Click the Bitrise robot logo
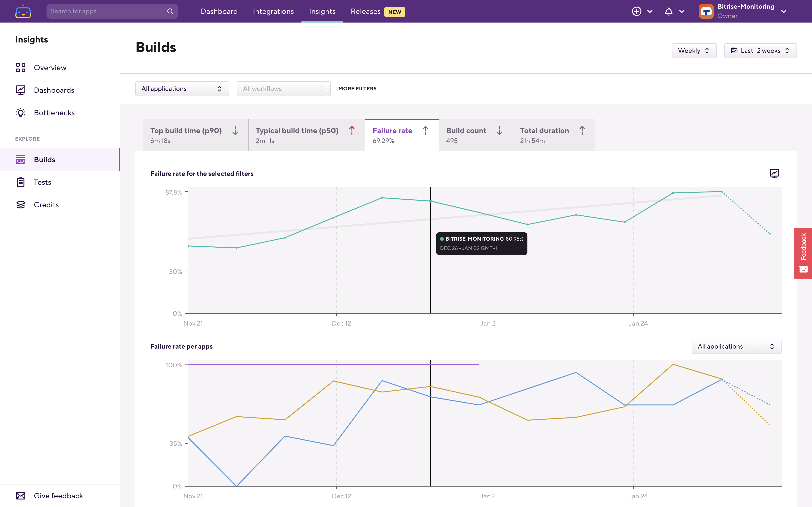Viewport: 812px width, 507px height. click(x=23, y=11)
